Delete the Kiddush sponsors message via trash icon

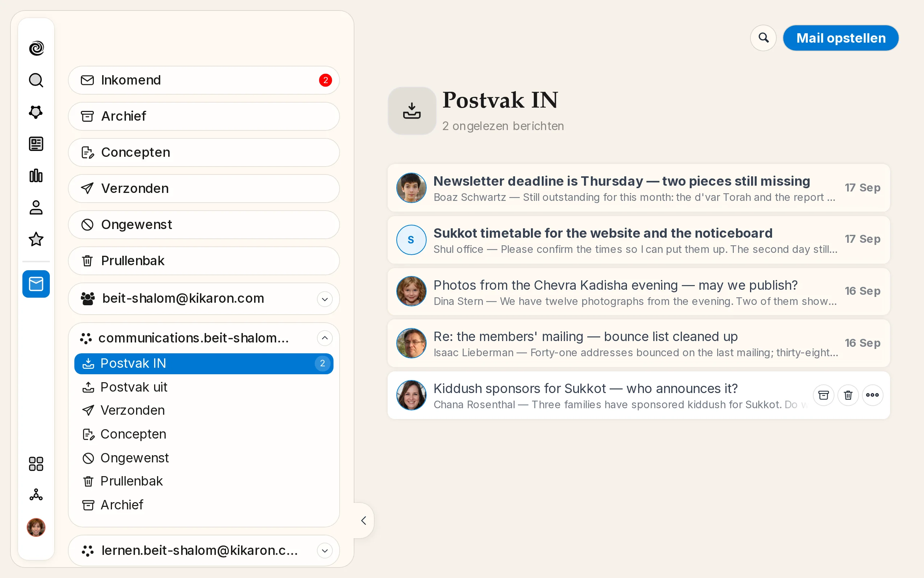(x=848, y=395)
